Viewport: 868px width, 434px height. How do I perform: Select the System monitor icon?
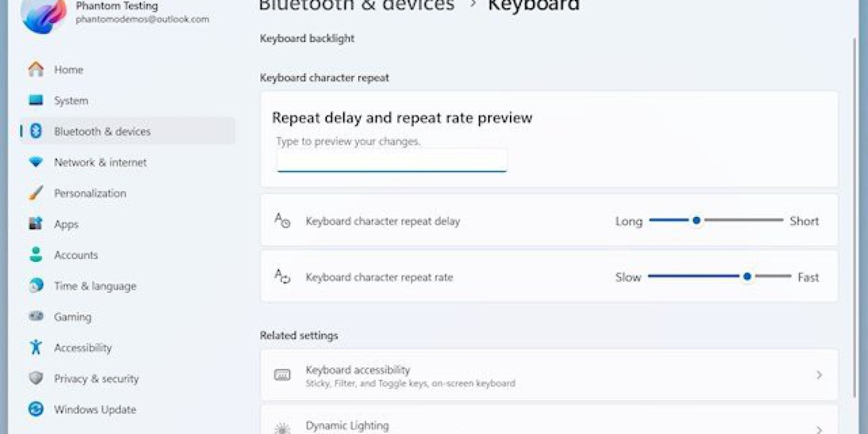tap(35, 101)
